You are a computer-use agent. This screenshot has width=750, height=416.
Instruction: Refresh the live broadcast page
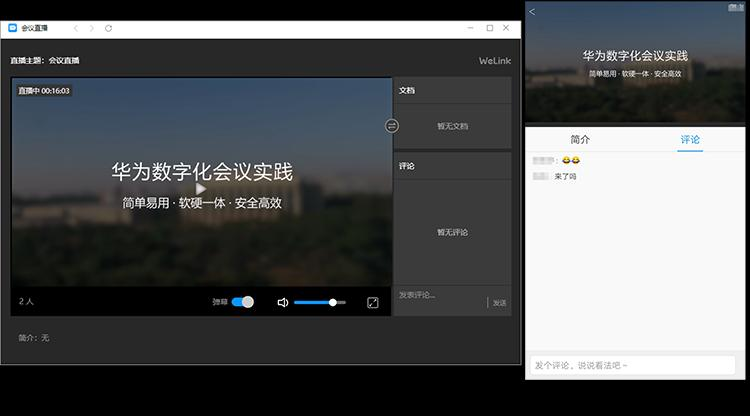(109, 28)
